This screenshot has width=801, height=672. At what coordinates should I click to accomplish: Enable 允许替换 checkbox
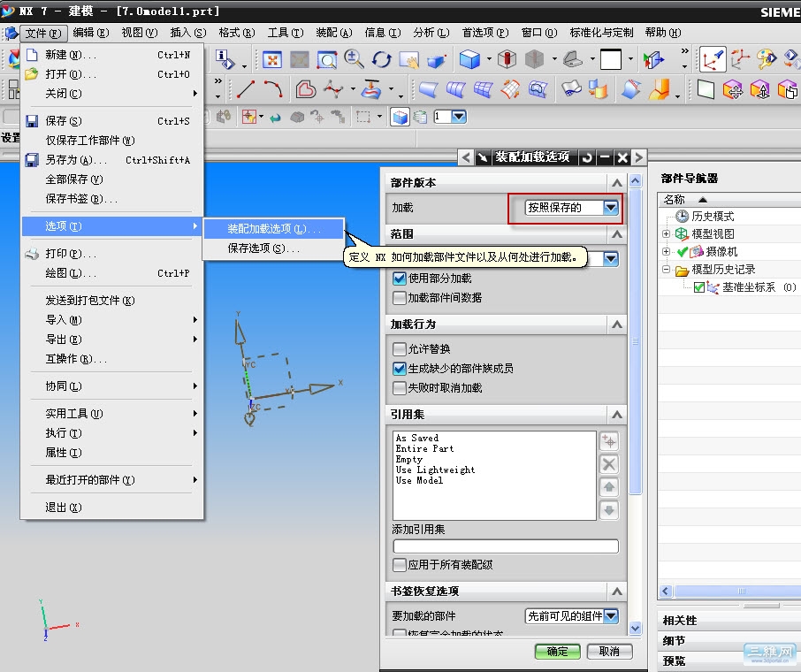[x=400, y=349]
